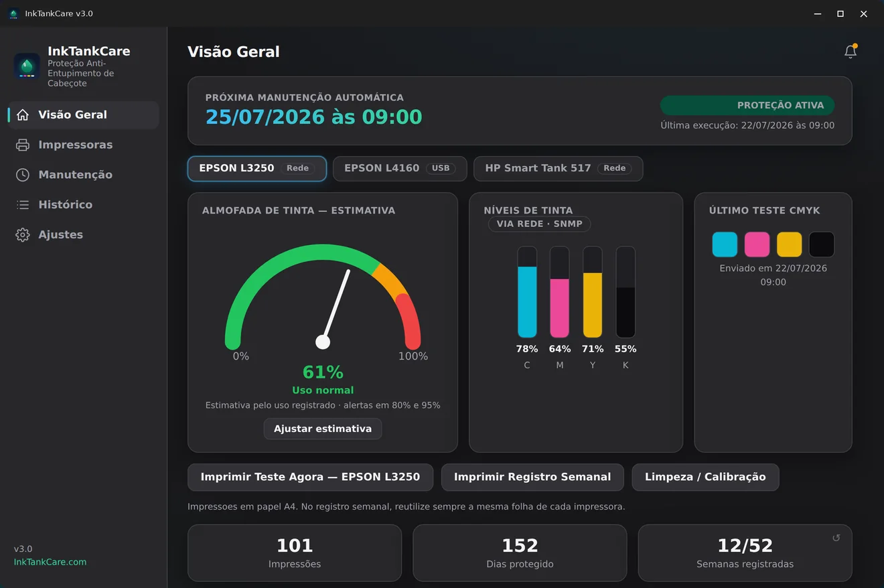Click the clock icon for Manutenção
884x588 pixels.
click(23, 175)
